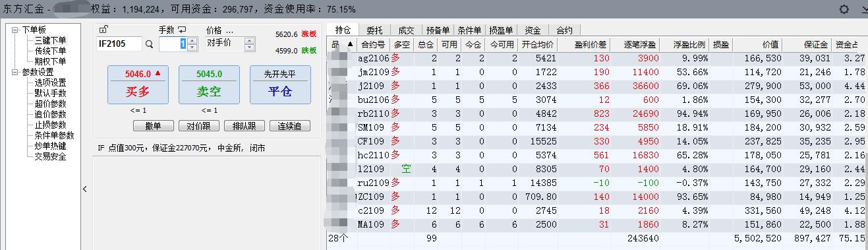Switch to the 条件单 tab
Image resolution: width=868 pixels, height=250 pixels.
click(x=469, y=30)
